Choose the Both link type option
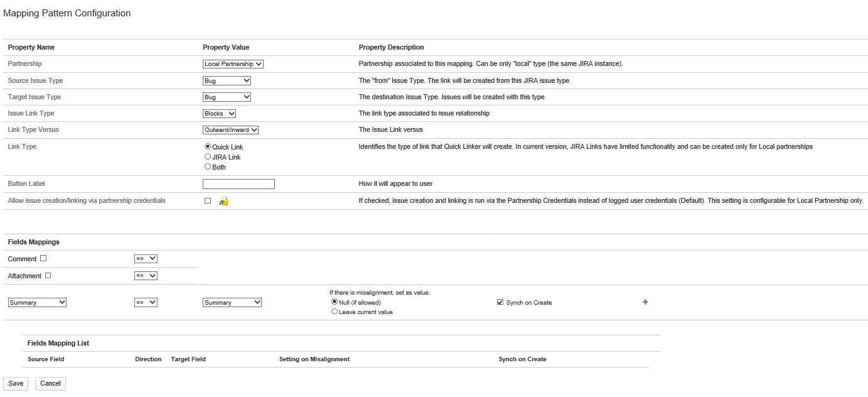 click(x=208, y=167)
